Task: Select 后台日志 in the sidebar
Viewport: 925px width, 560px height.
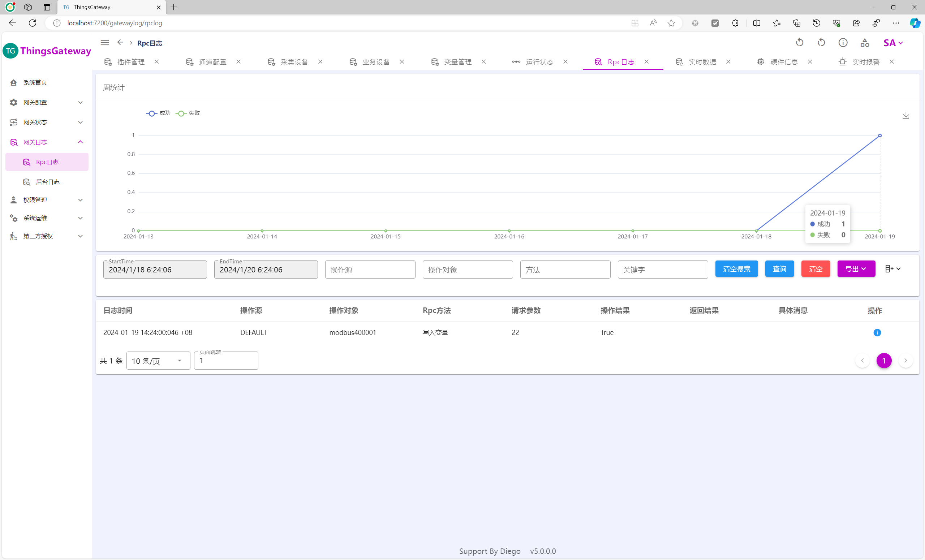Action: coord(48,182)
